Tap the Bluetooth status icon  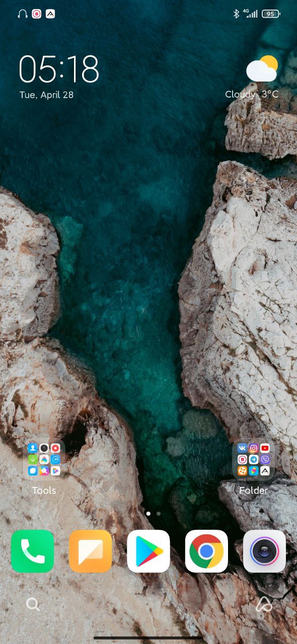click(x=236, y=14)
